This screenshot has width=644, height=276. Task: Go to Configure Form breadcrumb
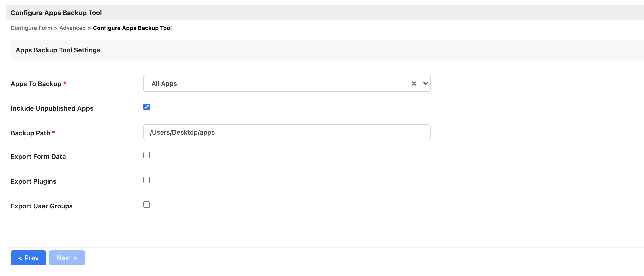[31, 28]
